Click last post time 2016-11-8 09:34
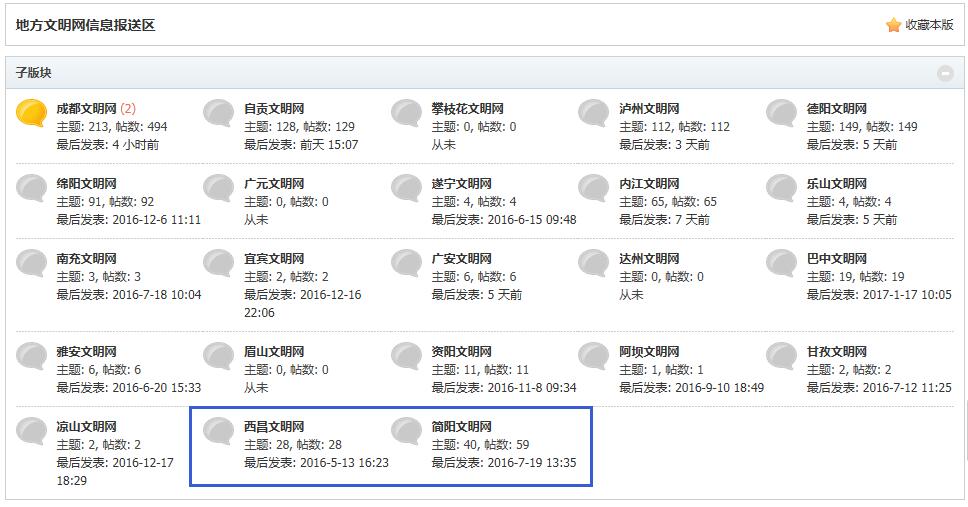The image size is (968, 507). [532, 388]
